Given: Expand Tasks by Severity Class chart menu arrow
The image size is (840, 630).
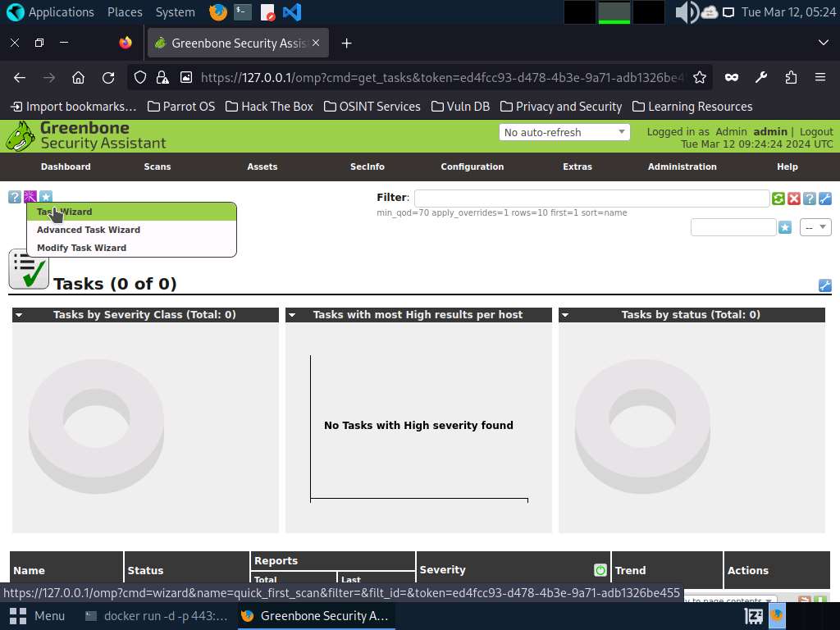Looking at the screenshot, I should click(x=19, y=315).
